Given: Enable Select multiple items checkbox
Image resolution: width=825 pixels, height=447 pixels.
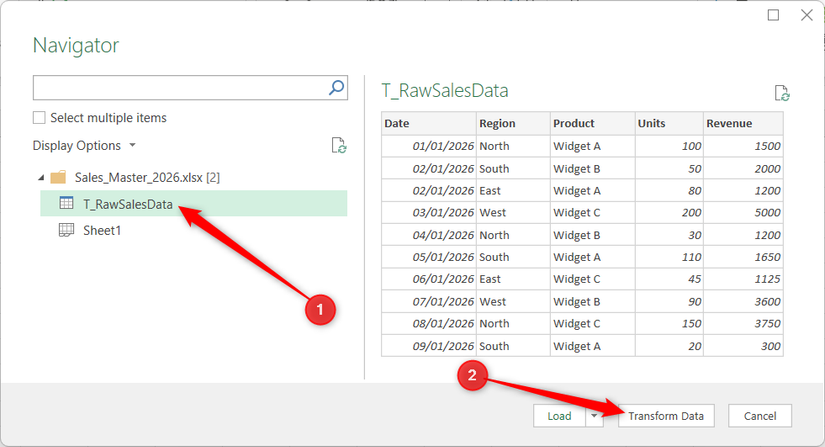Looking at the screenshot, I should 39,117.
